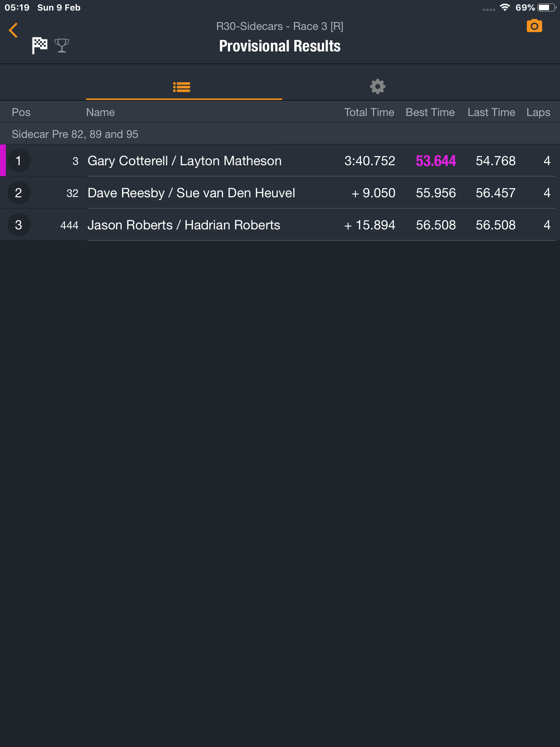Switch to the results list tab
The image size is (560, 747).
(x=182, y=87)
